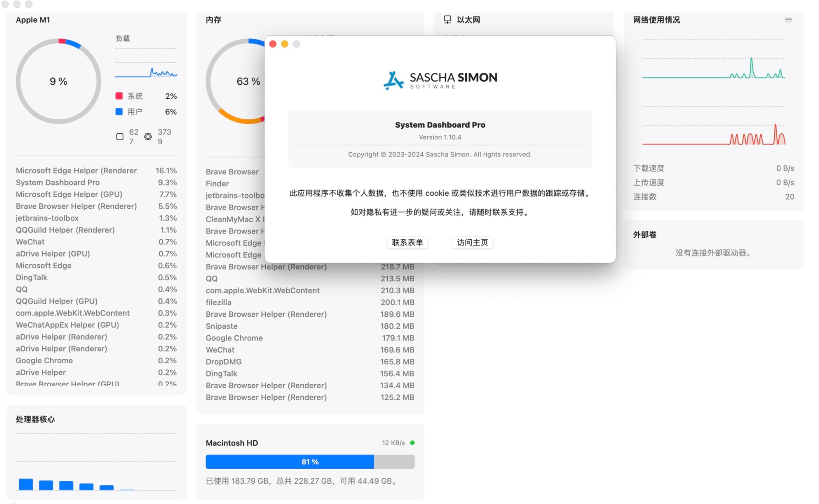Click the 网络使用情况 network usage heading

[656, 20]
